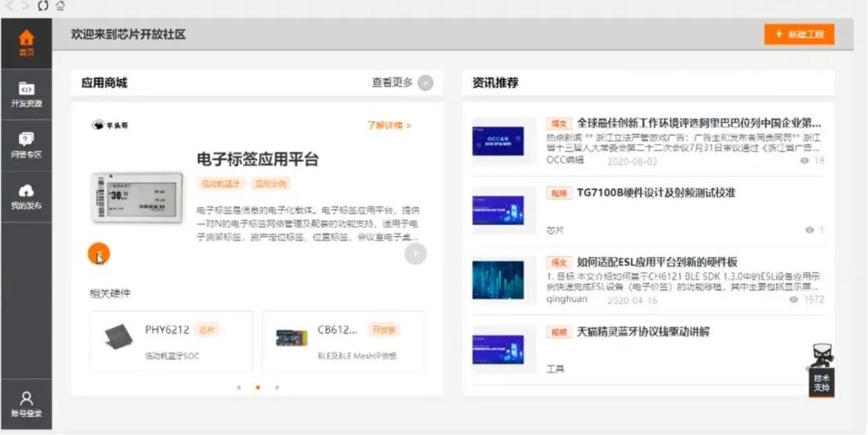Viewport: 868px width, 435px height.
Task: Open 开发资源 in the sidebar
Action: pyautogui.click(x=26, y=95)
